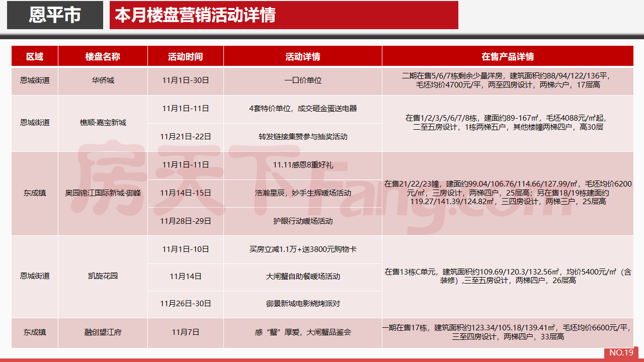Click the 御景新城电影烧烤派对 cell
This screenshot has width=644, height=362.
click(x=303, y=304)
